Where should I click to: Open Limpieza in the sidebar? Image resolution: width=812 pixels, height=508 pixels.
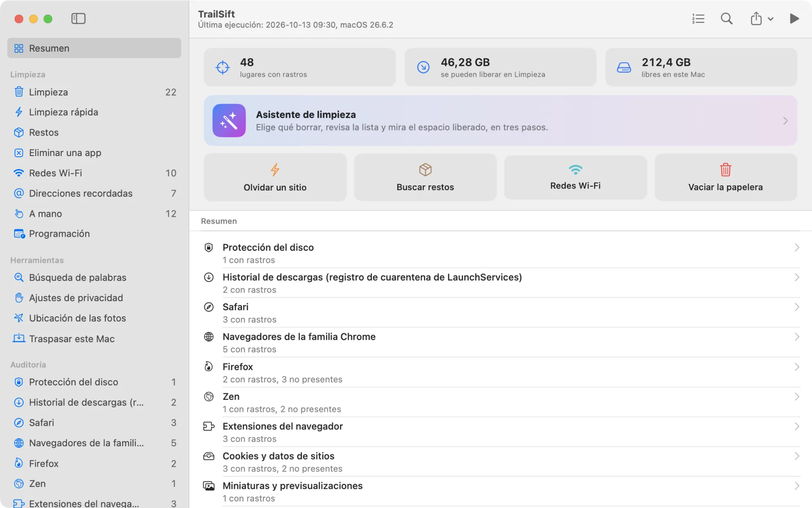[94, 92]
